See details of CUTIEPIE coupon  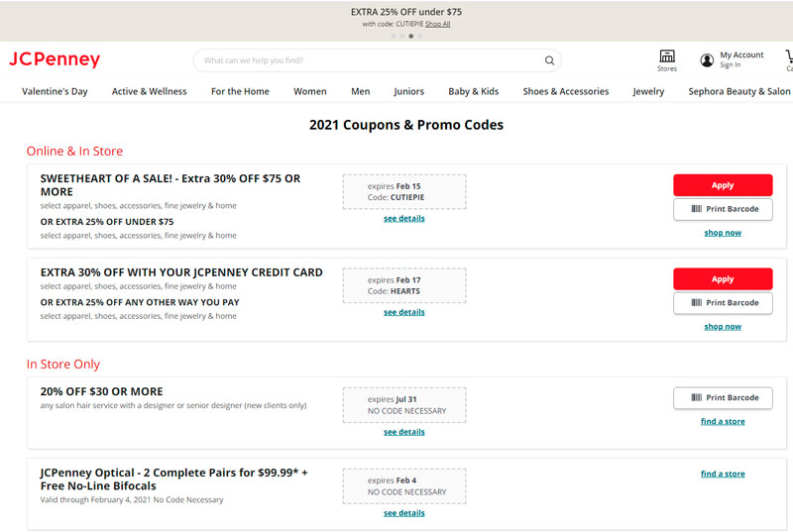[x=404, y=218]
